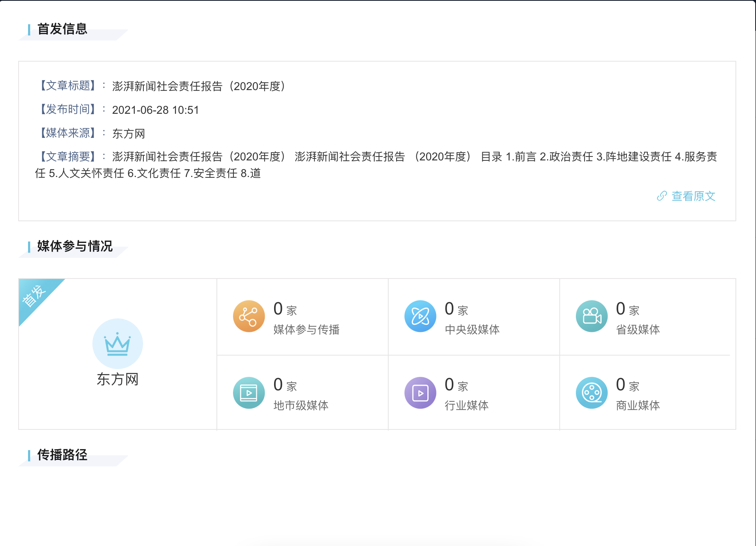Click the link icon beside 查看原文

[x=661, y=196]
